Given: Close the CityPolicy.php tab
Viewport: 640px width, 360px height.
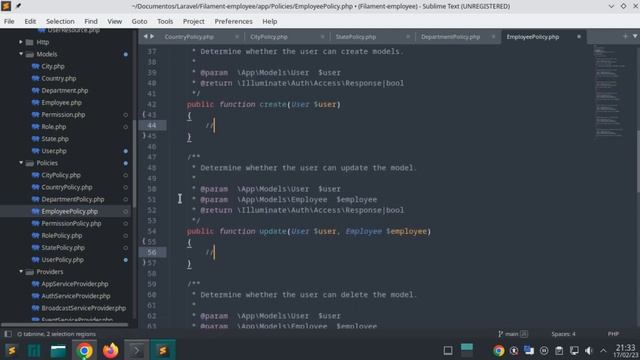Looking at the screenshot, I should pyautogui.click(x=322, y=37).
